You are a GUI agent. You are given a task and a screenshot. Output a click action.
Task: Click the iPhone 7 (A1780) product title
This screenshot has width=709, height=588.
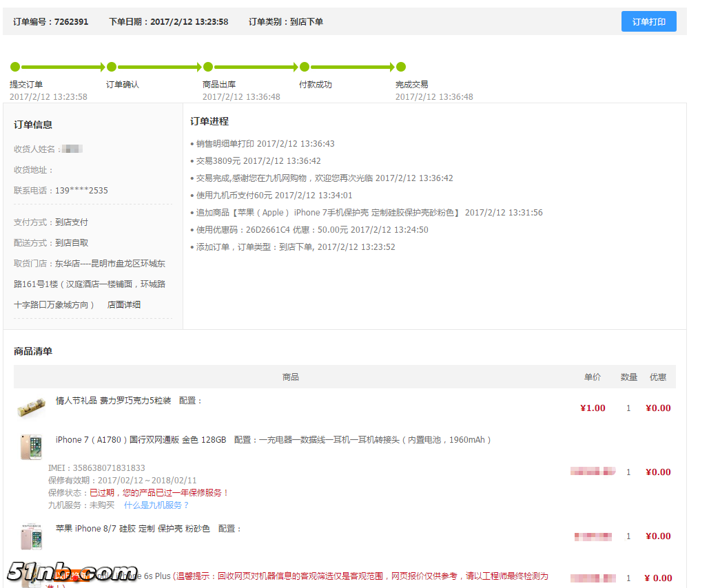coord(141,439)
